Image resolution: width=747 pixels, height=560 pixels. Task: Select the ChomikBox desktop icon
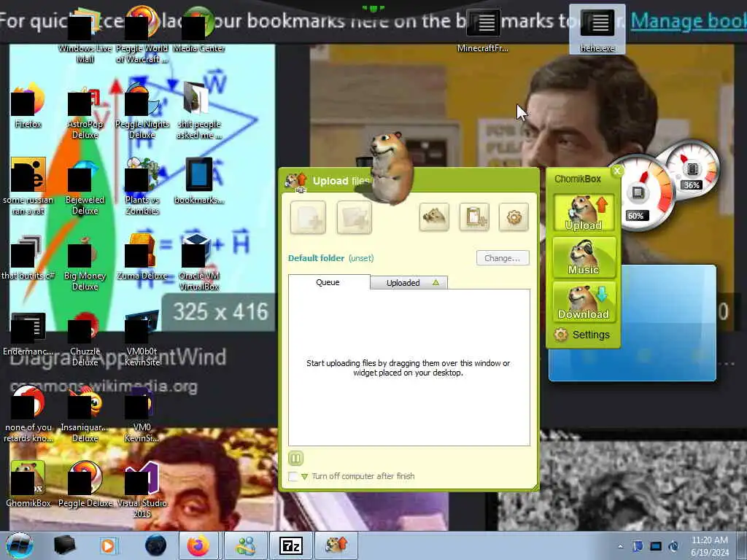pos(28,485)
